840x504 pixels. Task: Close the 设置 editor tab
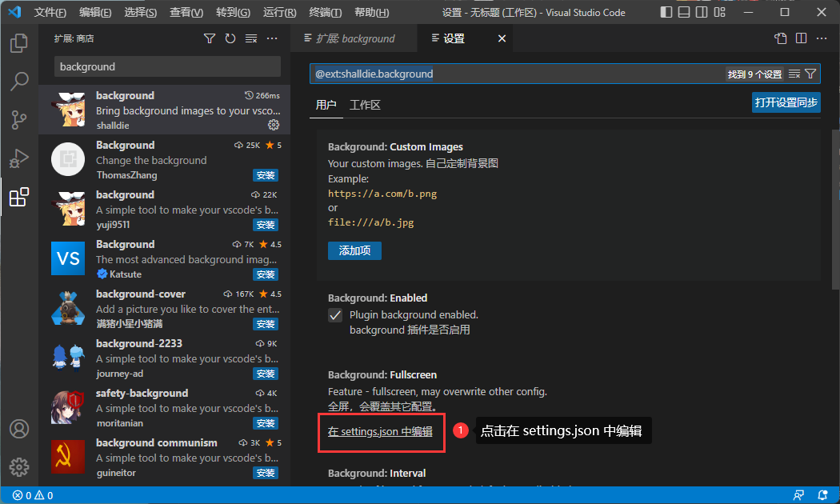click(x=502, y=38)
